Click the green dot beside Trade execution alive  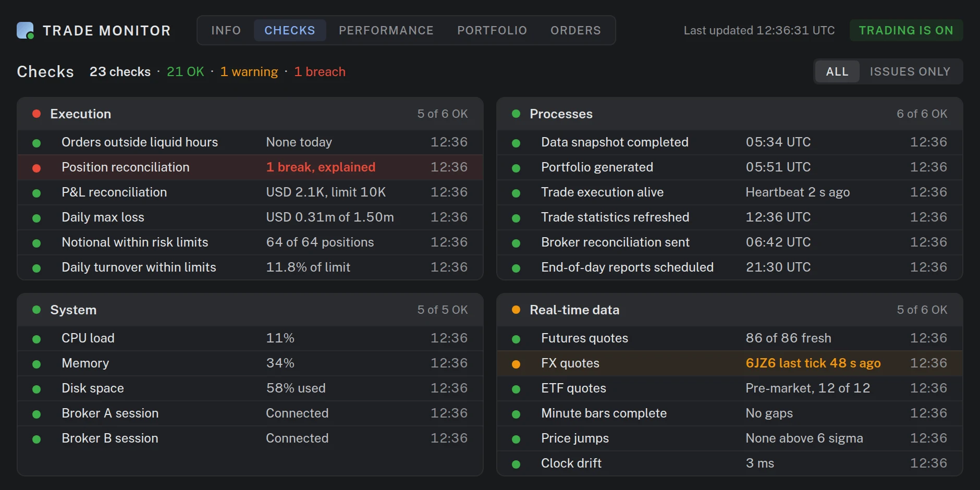516,193
